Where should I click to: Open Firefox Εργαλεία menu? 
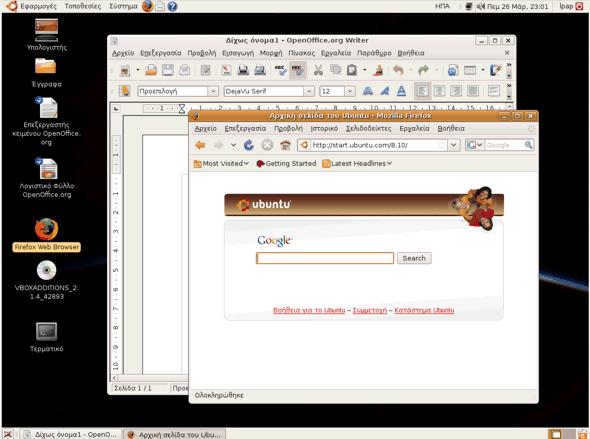[x=414, y=129]
